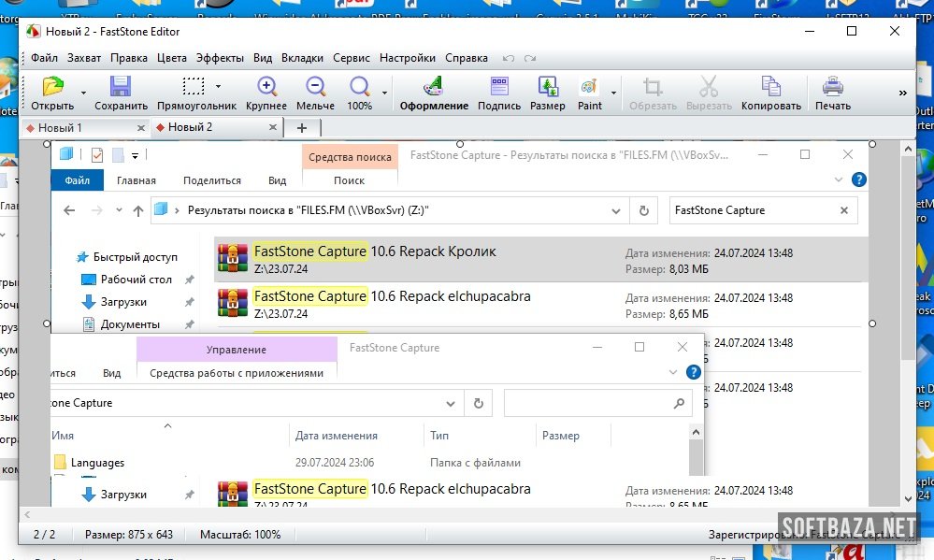Zoom in with the Крупнее magnifier
934x560 pixels.
(x=266, y=88)
